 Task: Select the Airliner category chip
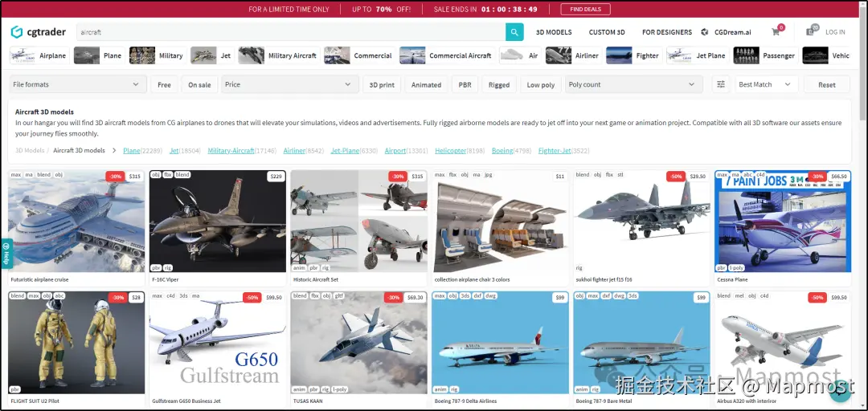574,55
